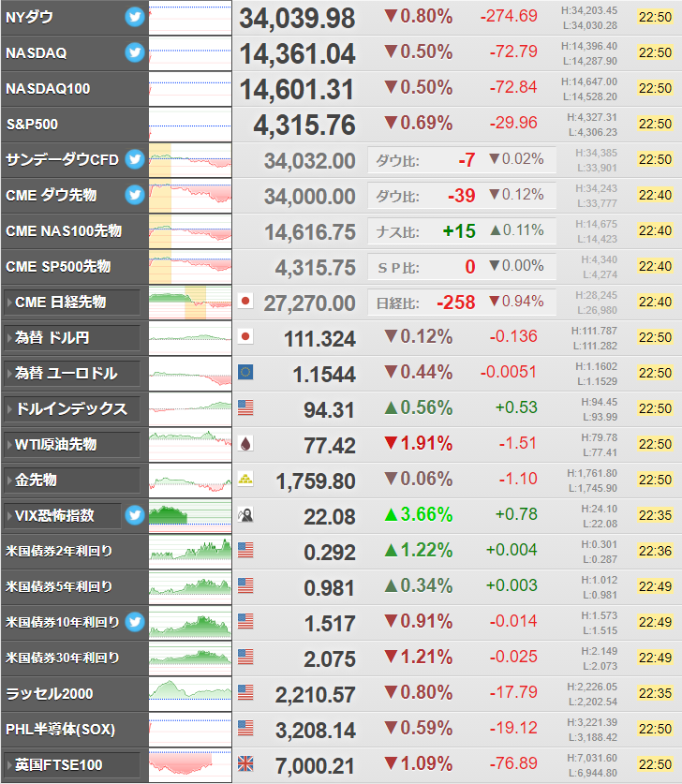Share サンデーダウCFD via its Twitter icon
Screen dimensions: 682x784
tap(135, 159)
